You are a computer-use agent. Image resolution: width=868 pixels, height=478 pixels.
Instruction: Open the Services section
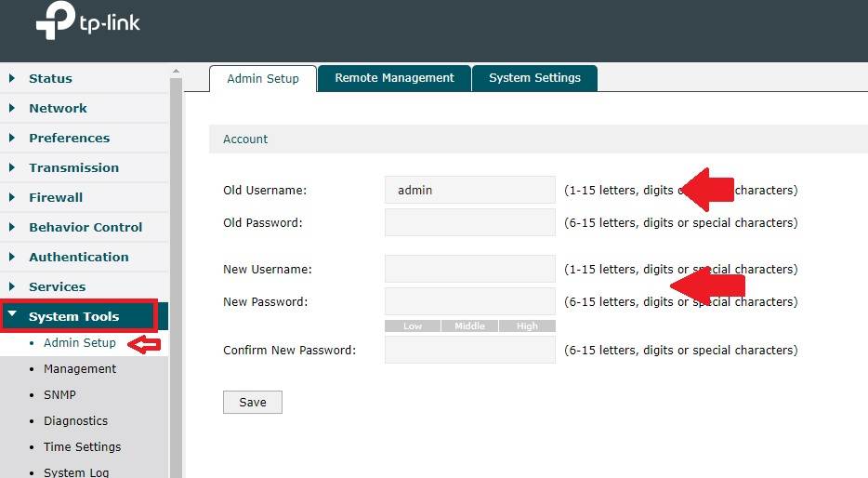(x=57, y=287)
